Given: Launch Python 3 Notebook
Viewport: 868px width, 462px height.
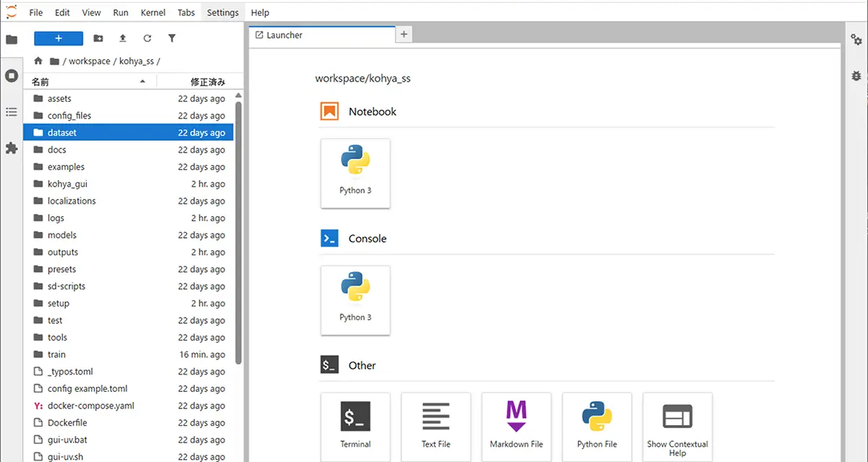Looking at the screenshot, I should [355, 174].
